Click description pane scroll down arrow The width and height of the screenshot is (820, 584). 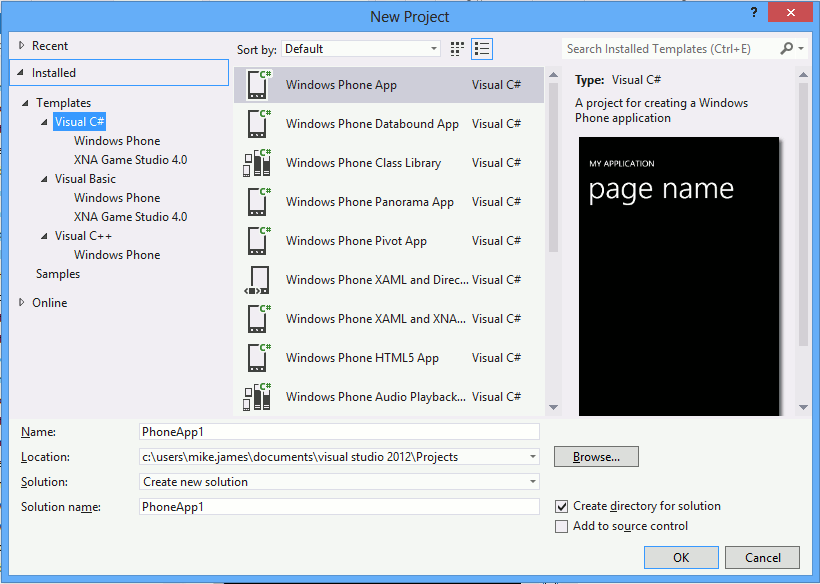pos(804,407)
